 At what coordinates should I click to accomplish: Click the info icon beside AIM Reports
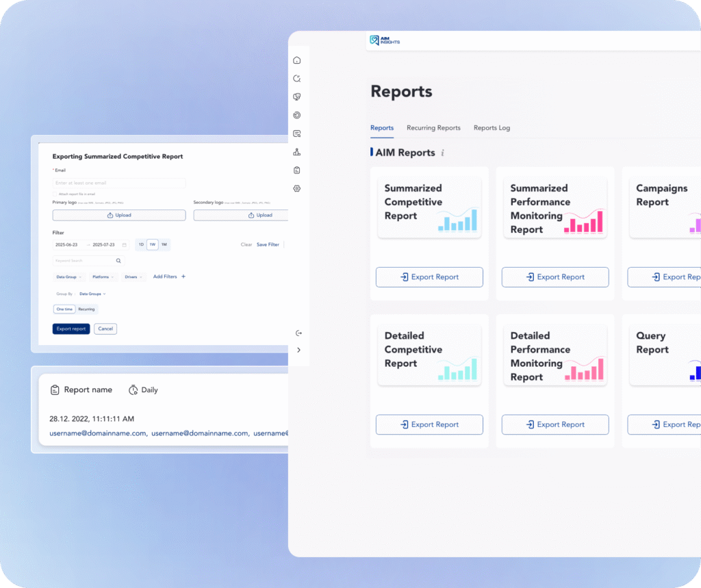click(443, 153)
